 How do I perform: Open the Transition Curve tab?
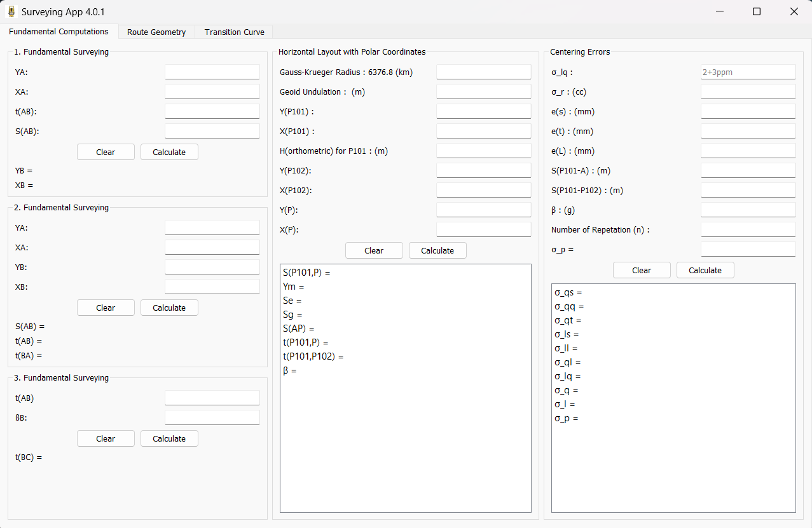[233, 32]
